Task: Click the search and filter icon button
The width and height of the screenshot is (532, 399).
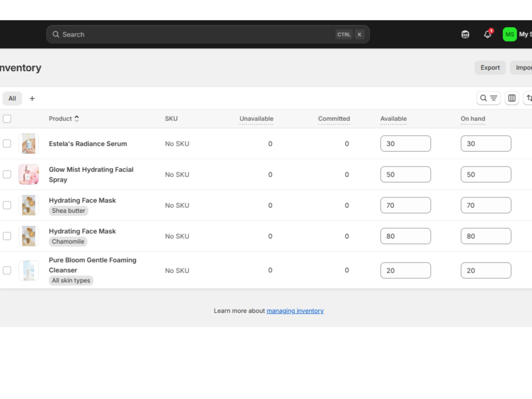Action: click(488, 98)
